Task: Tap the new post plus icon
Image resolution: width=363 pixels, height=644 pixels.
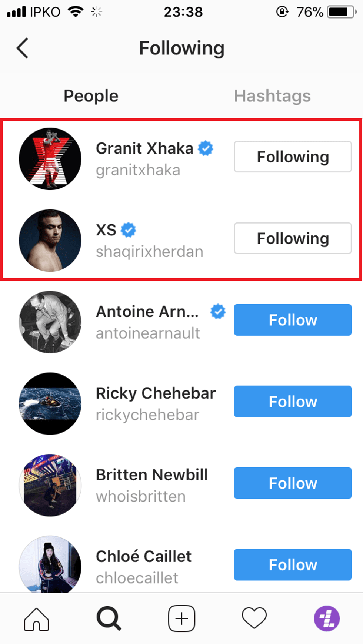Action: point(181,618)
